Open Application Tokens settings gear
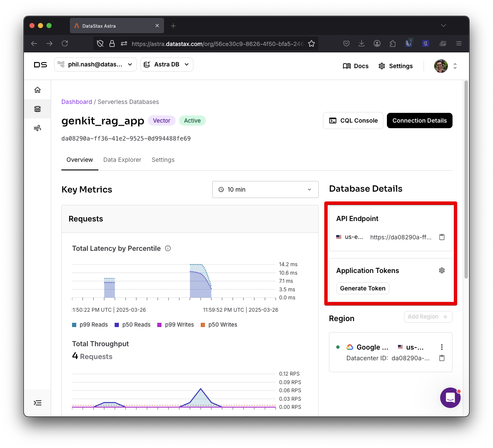Image resolution: width=493 pixels, height=448 pixels. [442, 270]
